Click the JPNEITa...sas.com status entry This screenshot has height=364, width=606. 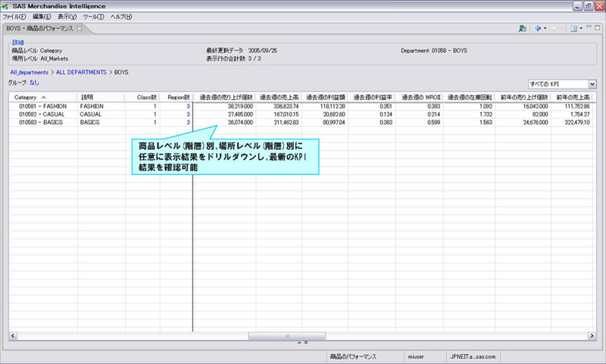[473, 356]
